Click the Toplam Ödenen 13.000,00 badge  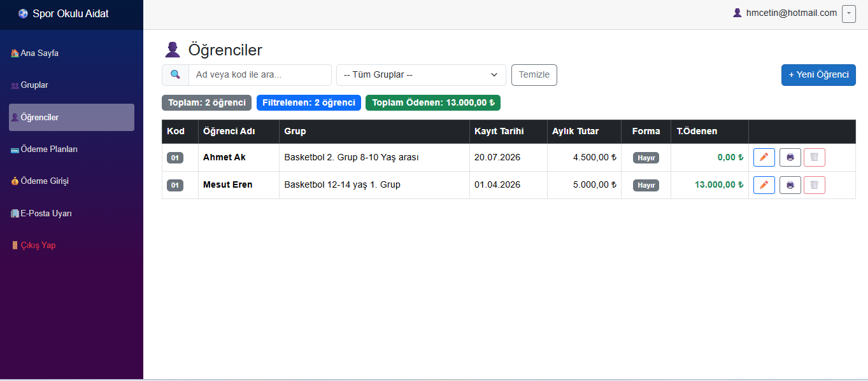433,102
